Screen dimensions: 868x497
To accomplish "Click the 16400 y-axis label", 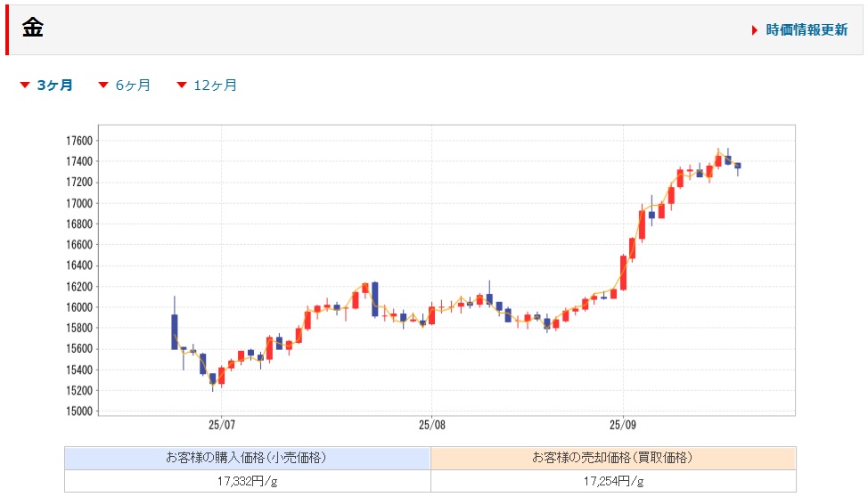I will click(79, 265).
